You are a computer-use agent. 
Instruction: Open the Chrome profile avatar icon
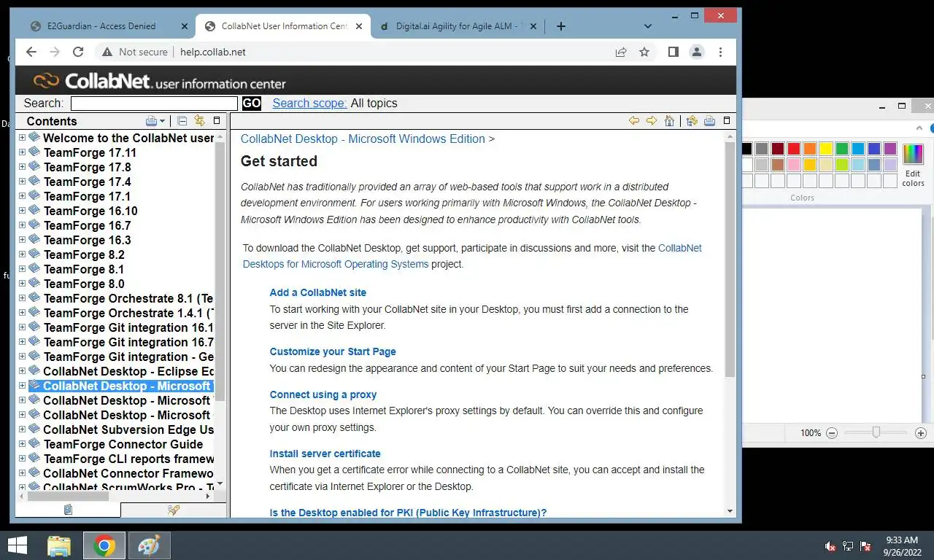(697, 52)
